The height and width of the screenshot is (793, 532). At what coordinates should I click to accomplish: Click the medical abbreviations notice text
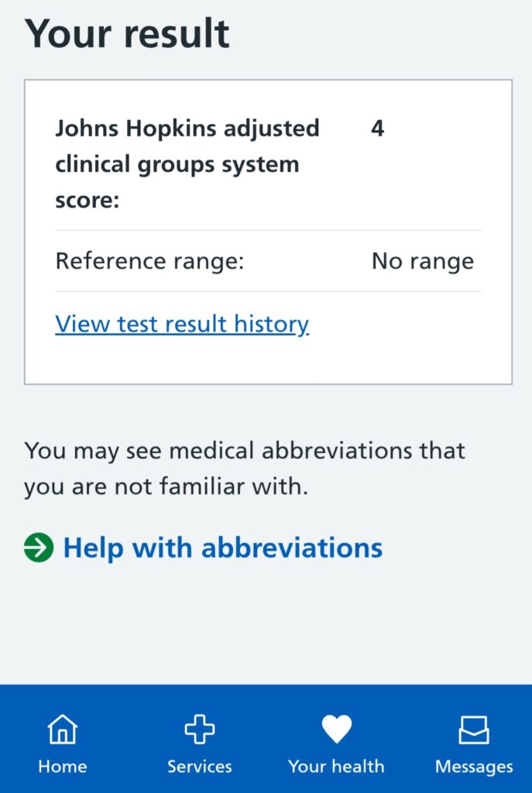244,469
